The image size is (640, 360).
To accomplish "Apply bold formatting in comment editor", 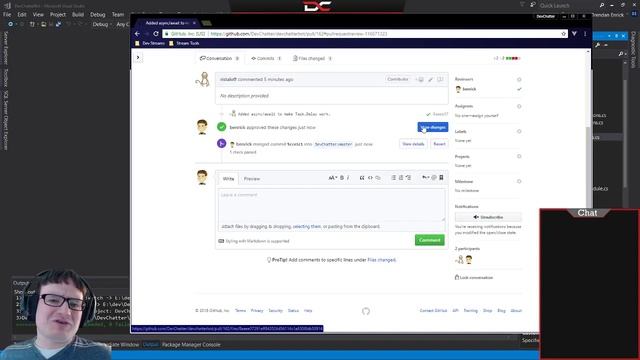I will point(342,178).
